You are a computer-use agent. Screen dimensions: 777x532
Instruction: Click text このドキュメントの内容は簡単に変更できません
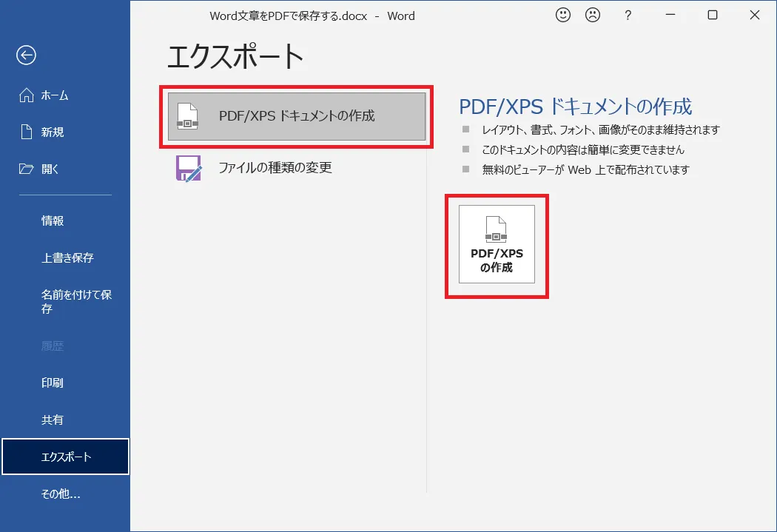[583, 149]
